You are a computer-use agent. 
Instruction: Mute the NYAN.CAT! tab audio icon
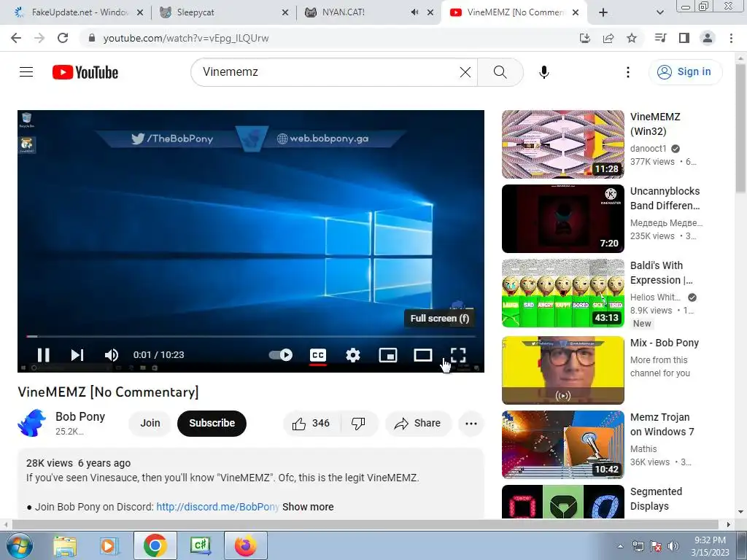pos(414,12)
